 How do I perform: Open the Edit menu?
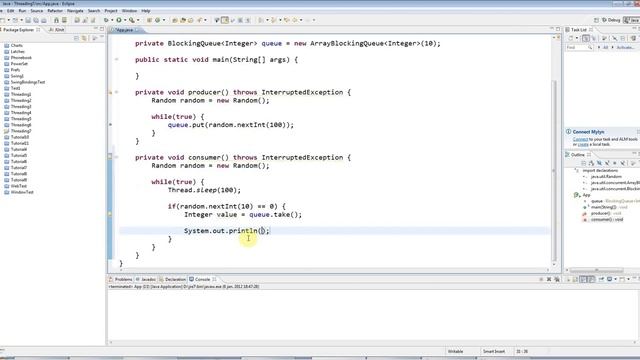coord(11,11)
